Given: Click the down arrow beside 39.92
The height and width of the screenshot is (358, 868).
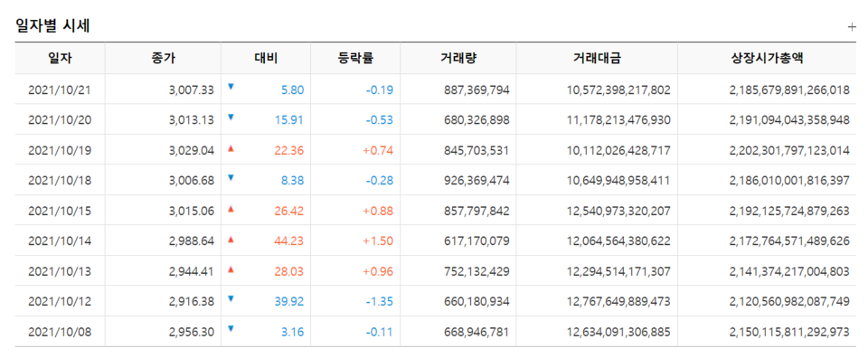Looking at the screenshot, I should pyautogui.click(x=231, y=299).
